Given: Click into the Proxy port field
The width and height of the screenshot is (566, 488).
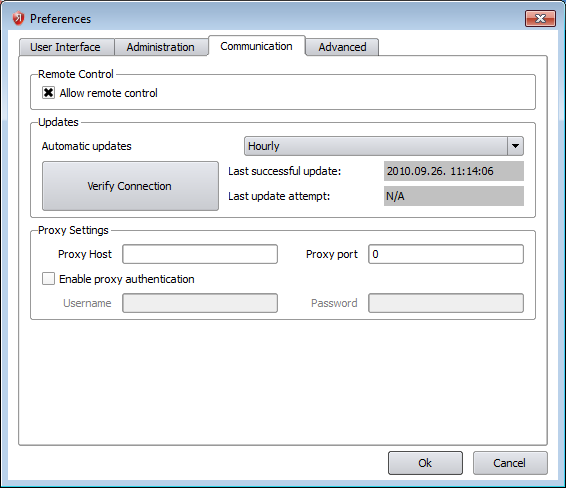Looking at the screenshot, I should click(446, 254).
